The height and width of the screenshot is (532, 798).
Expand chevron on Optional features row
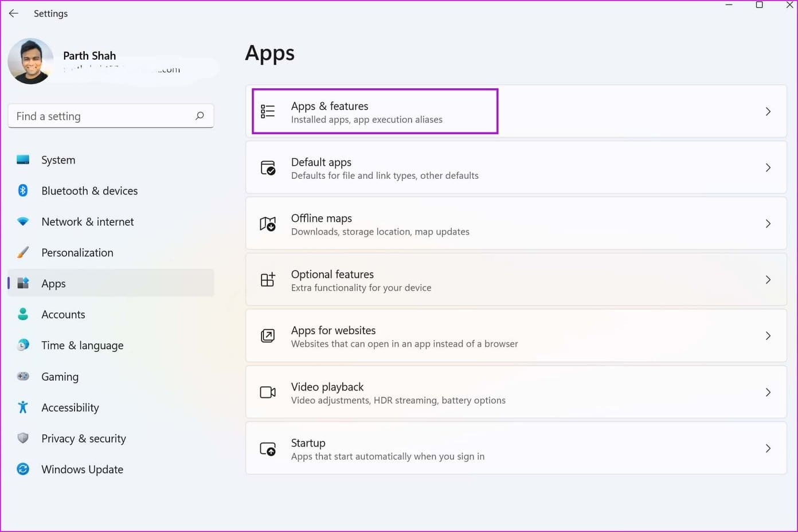768,280
